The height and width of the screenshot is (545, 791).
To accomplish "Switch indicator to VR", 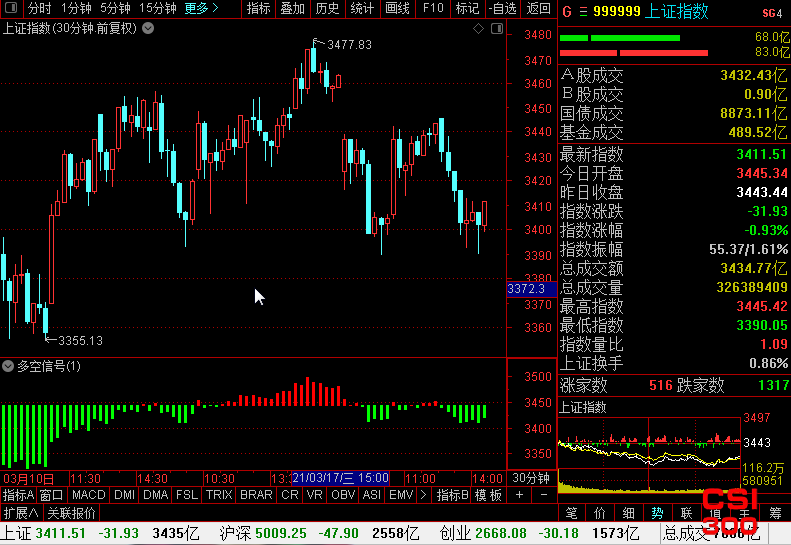I will [315, 495].
